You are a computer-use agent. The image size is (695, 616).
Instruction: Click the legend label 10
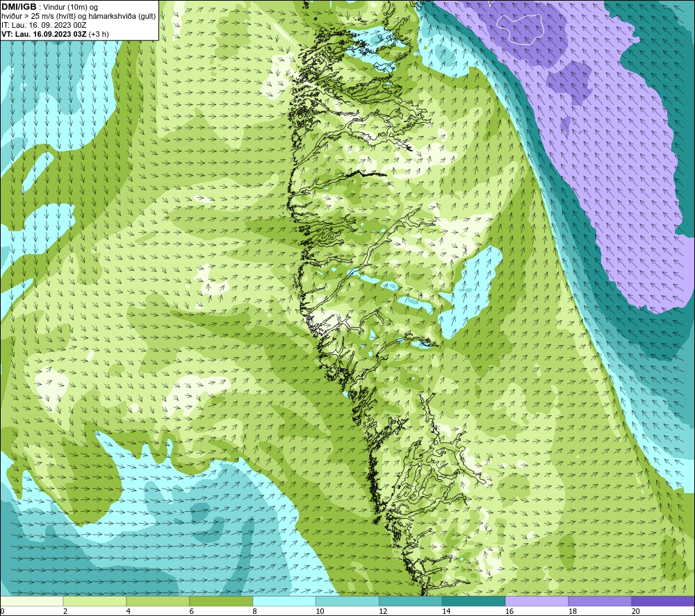pos(320,611)
